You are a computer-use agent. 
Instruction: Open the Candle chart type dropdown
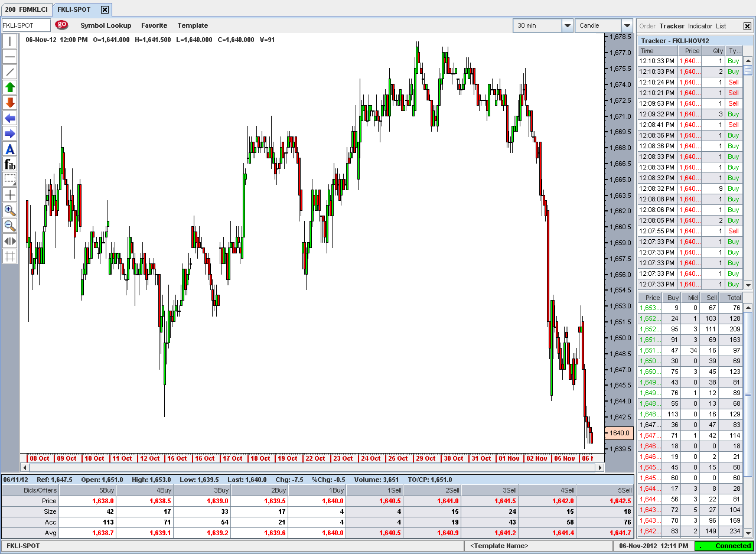627,25
